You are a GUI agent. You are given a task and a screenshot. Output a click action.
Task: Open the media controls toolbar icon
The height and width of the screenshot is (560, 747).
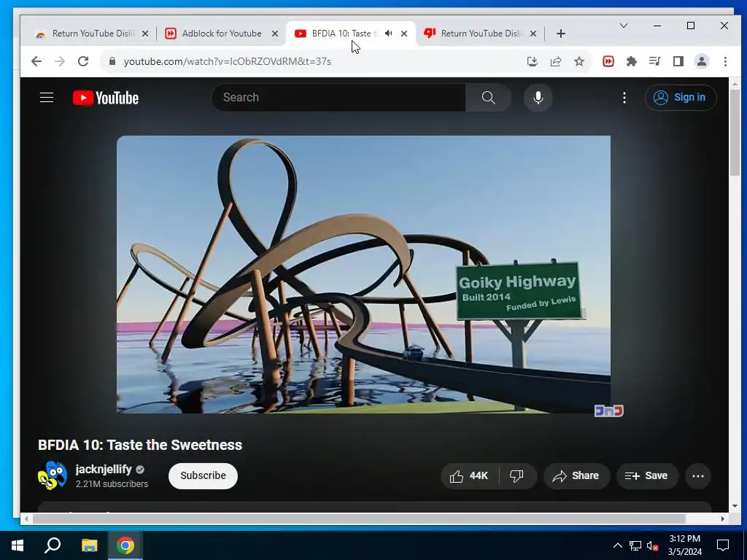[x=654, y=61]
